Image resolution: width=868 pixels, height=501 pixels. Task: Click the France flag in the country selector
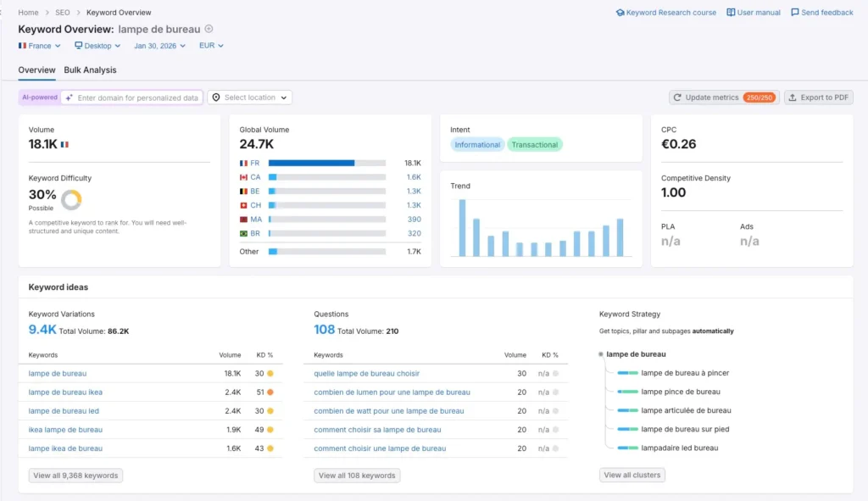pos(22,46)
